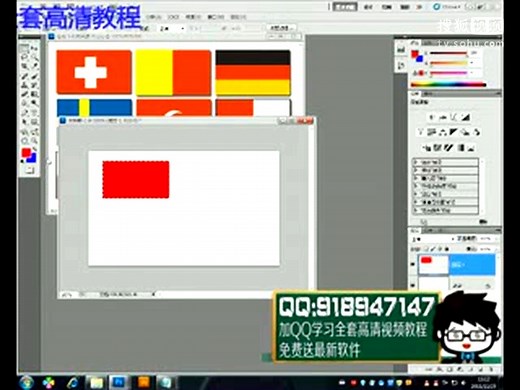This screenshot has height=390, width=520.
Task: Click the red foreground color in toolbar
Action: click(26, 152)
